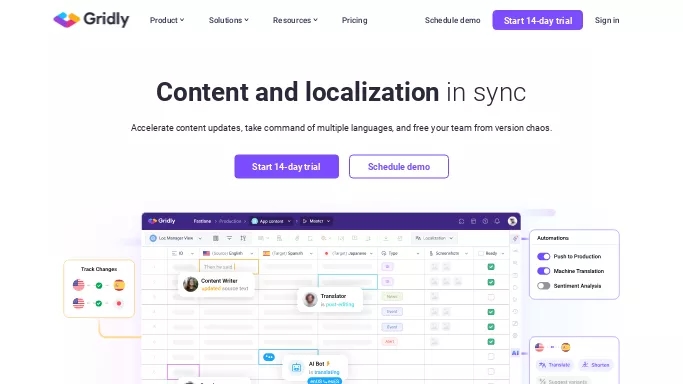The width and height of the screenshot is (683, 384).
Task: Click the filter icon in the toolbar
Action: (x=229, y=238)
